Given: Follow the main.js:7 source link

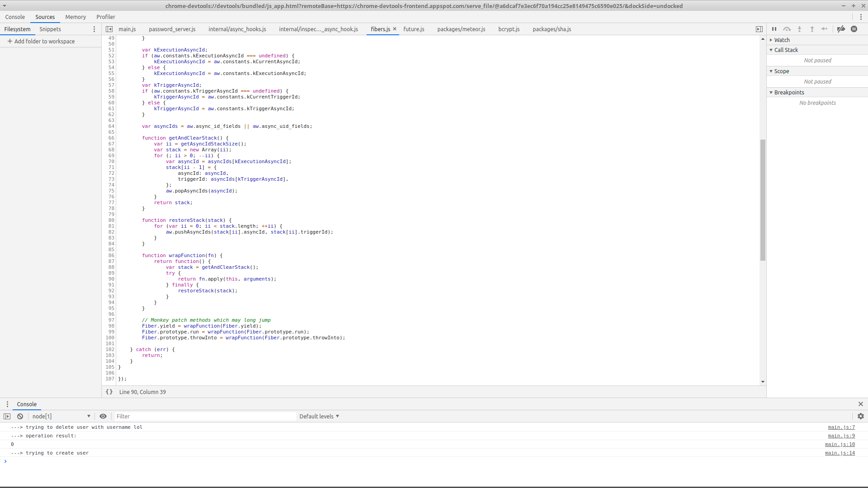Looking at the screenshot, I should [x=841, y=427].
